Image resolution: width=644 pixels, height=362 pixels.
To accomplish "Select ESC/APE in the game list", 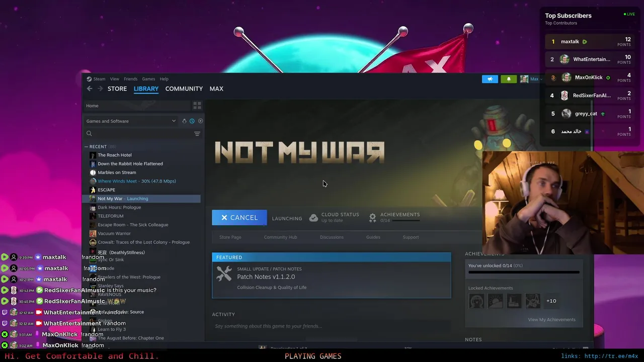I will point(106,190).
